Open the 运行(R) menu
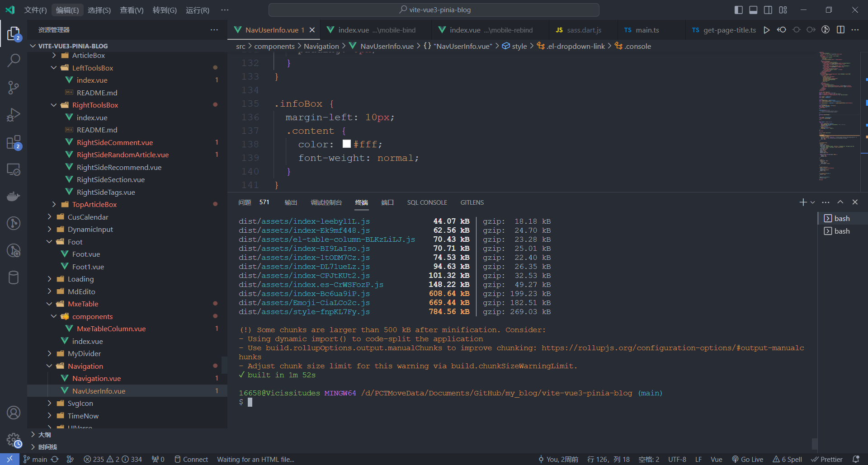Viewport: 868px width, 465px height. (x=198, y=10)
